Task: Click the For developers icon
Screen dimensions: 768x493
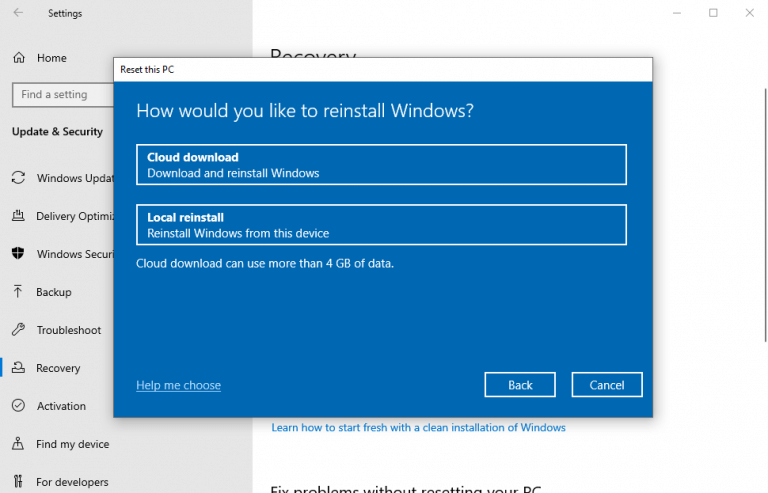Action: coord(18,482)
